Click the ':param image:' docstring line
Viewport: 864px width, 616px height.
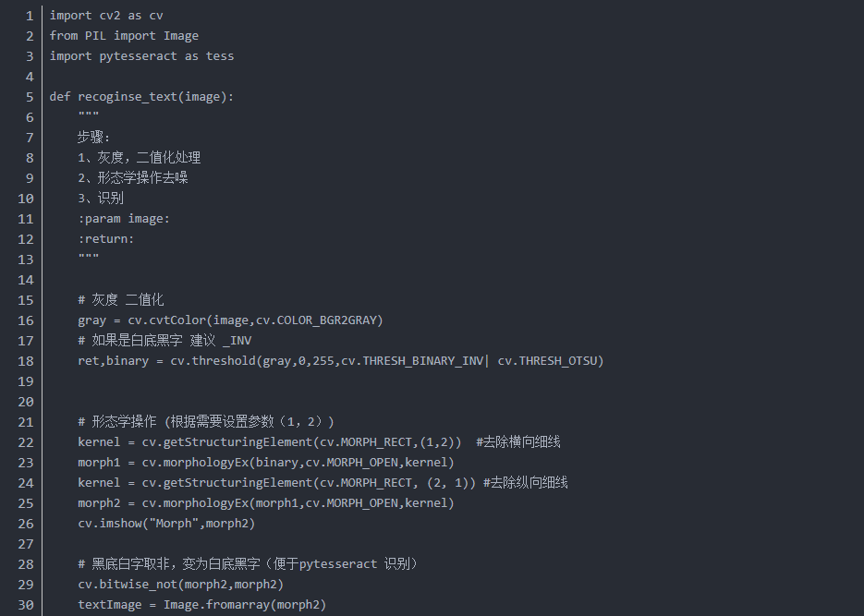(x=124, y=219)
